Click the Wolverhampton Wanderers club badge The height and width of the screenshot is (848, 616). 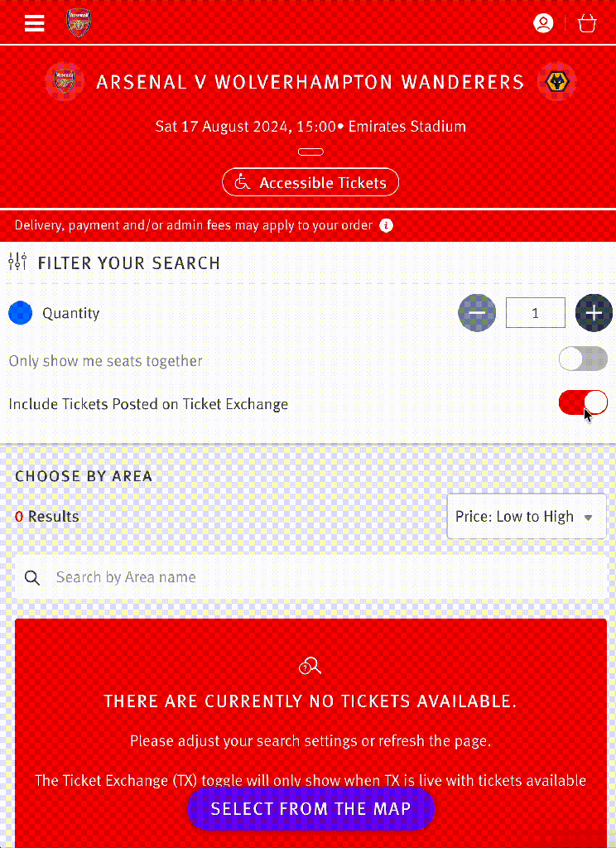pyautogui.click(x=556, y=82)
